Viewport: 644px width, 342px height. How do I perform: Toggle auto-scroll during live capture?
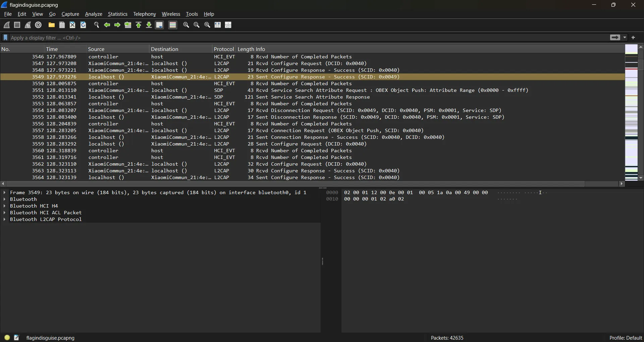[160, 25]
